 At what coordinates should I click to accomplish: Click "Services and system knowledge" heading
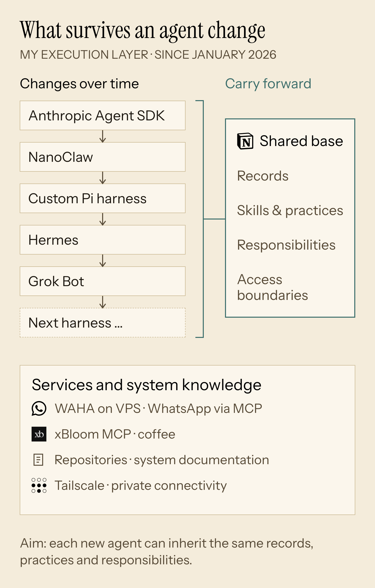click(147, 385)
